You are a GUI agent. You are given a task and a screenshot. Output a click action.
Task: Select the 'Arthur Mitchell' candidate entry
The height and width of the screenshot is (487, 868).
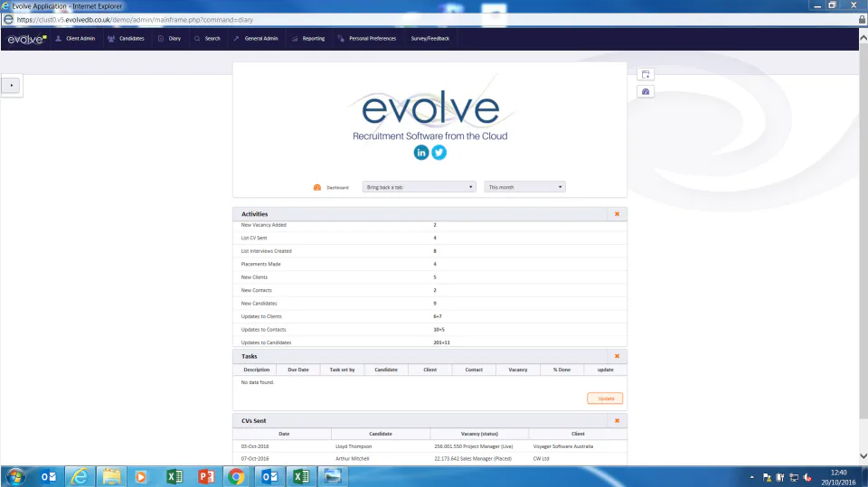352,459
